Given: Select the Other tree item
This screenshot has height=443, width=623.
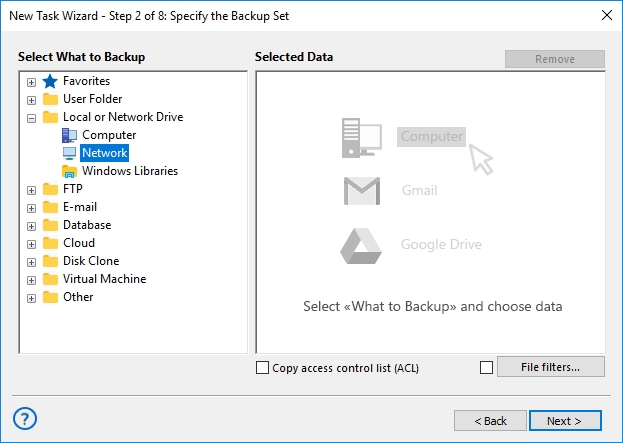Looking at the screenshot, I should point(78,297).
